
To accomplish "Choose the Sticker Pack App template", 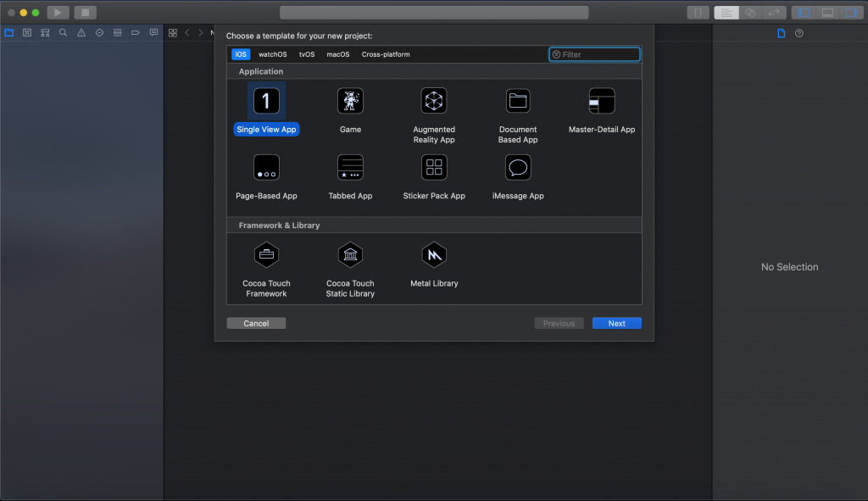I will 434,176.
